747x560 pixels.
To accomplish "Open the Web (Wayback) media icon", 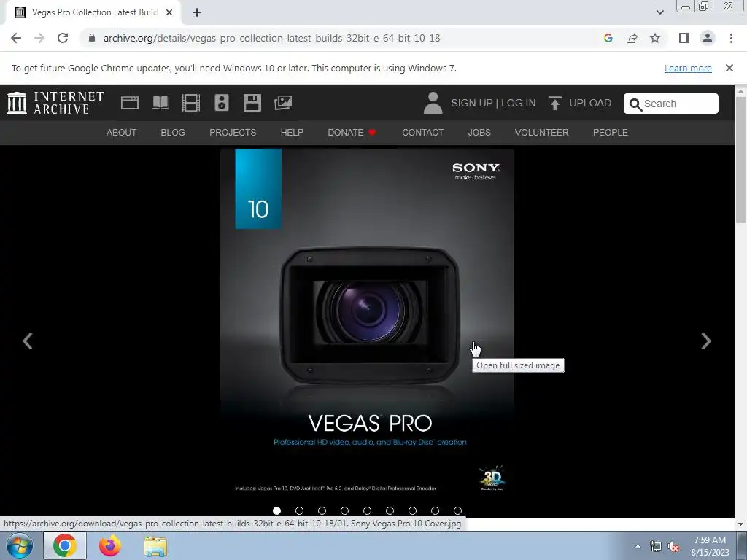I will [x=130, y=103].
